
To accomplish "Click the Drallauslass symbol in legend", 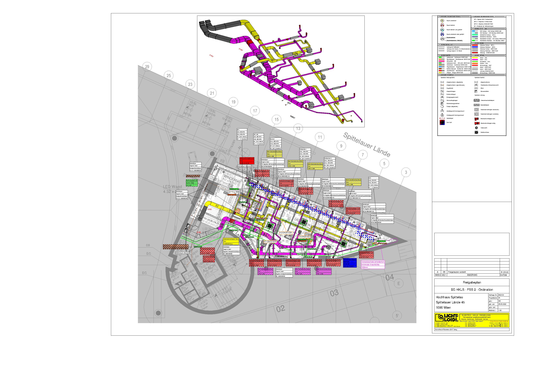I will (x=476, y=132).
